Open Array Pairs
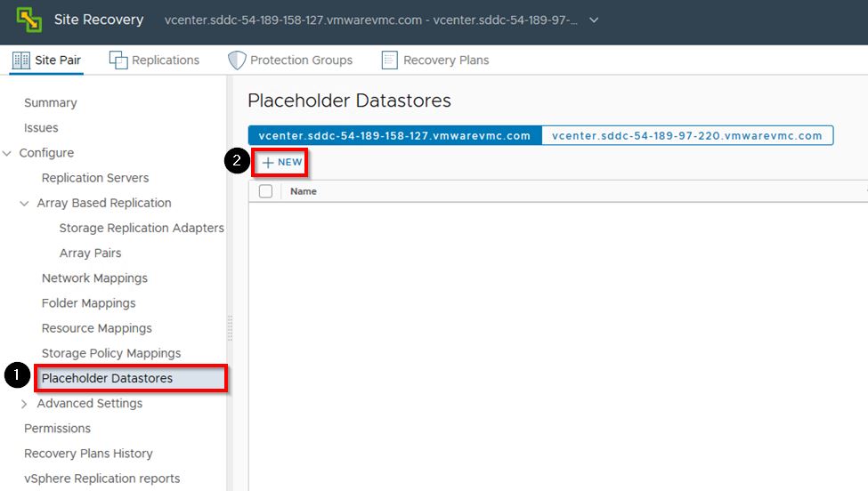868x491 pixels. [90, 254]
